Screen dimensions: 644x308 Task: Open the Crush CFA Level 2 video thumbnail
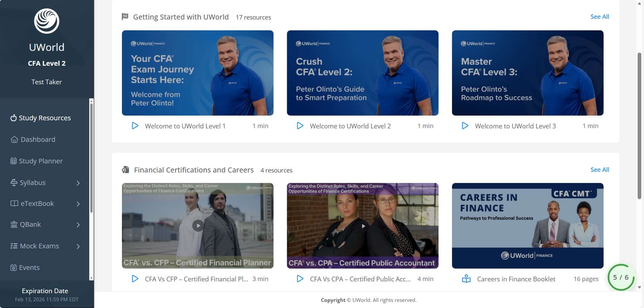tap(362, 73)
